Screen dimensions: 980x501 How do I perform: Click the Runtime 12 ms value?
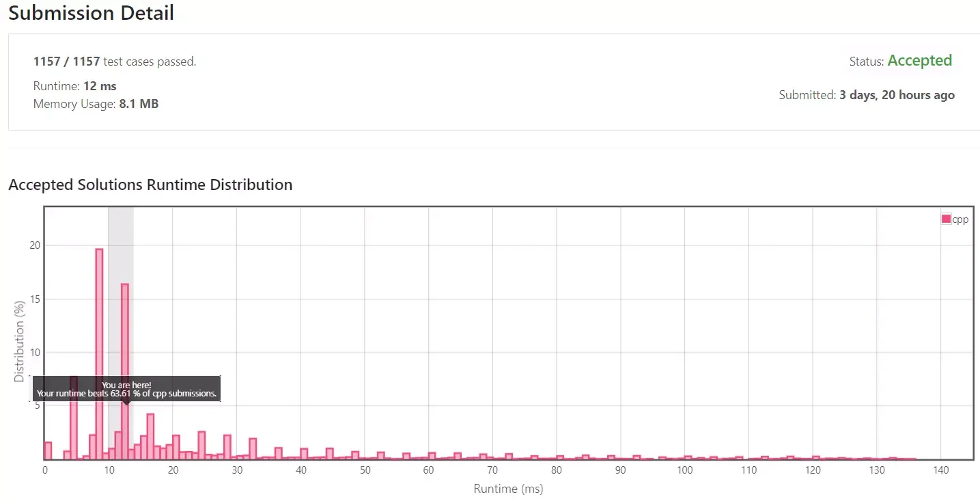tap(100, 86)
